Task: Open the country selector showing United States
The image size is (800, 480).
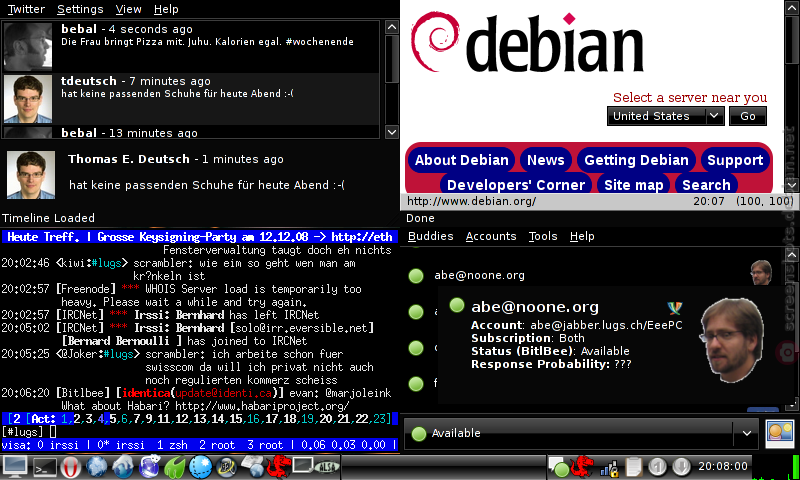Action: coord(666,116)
